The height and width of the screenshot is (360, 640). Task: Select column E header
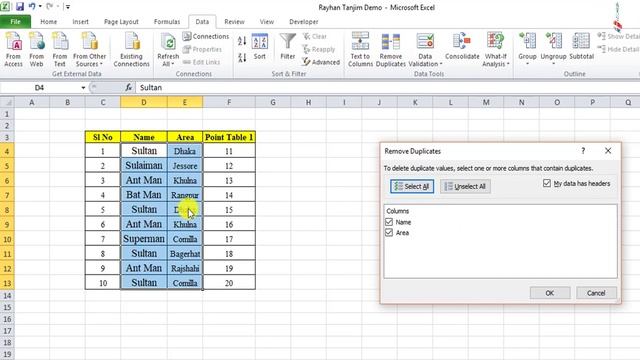point(185,102)
